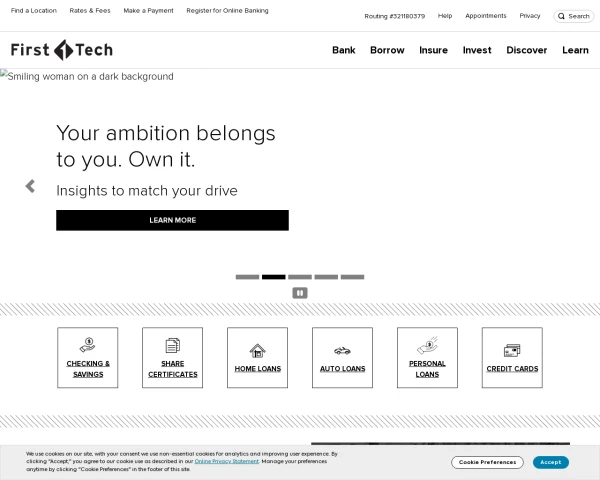Click the Search field
The image size is (600, 480).
point(574,16)
